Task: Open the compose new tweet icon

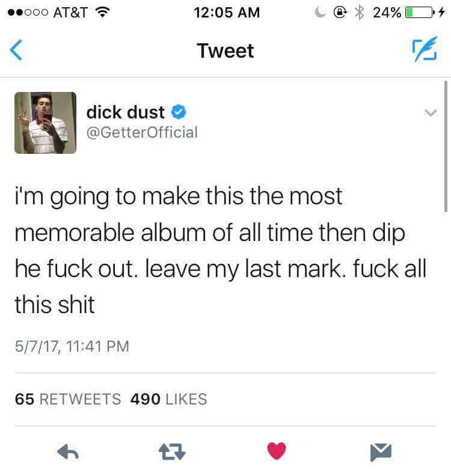Action: pos(425,49)
